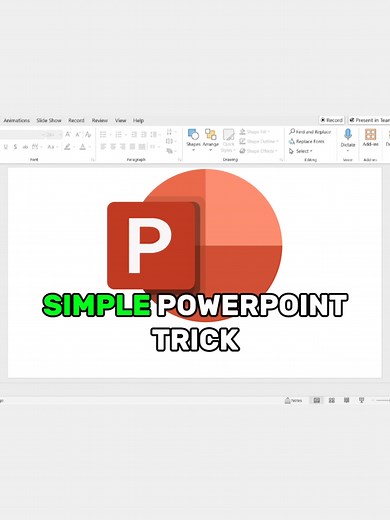
Task: Justify the text
Action: [132, 147]
